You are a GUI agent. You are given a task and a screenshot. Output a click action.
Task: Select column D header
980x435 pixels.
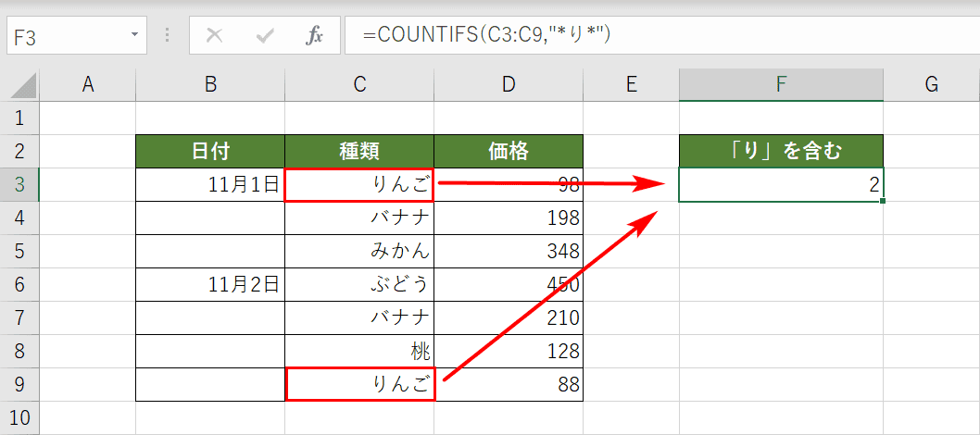pyautogui.click(x=509, y=84)
